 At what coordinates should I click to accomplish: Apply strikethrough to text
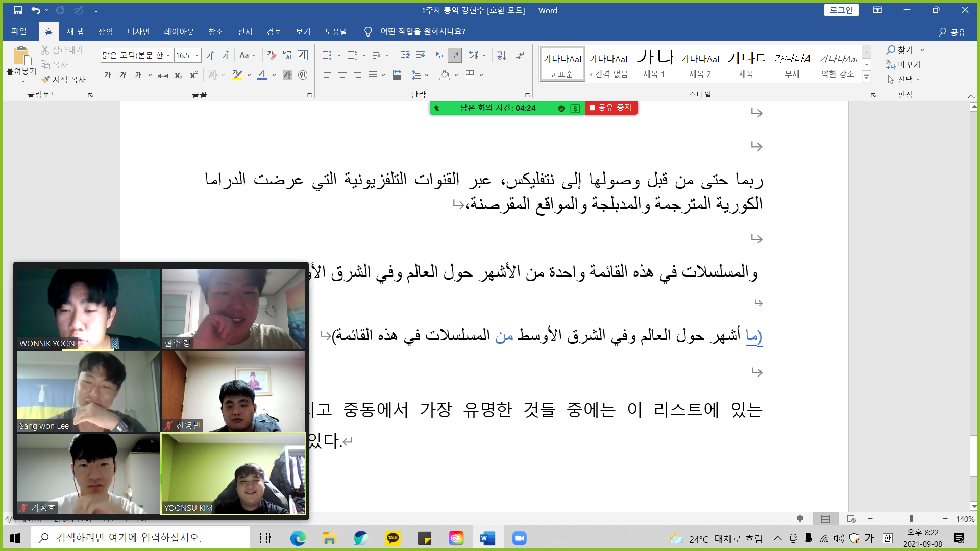click(163, 76)
